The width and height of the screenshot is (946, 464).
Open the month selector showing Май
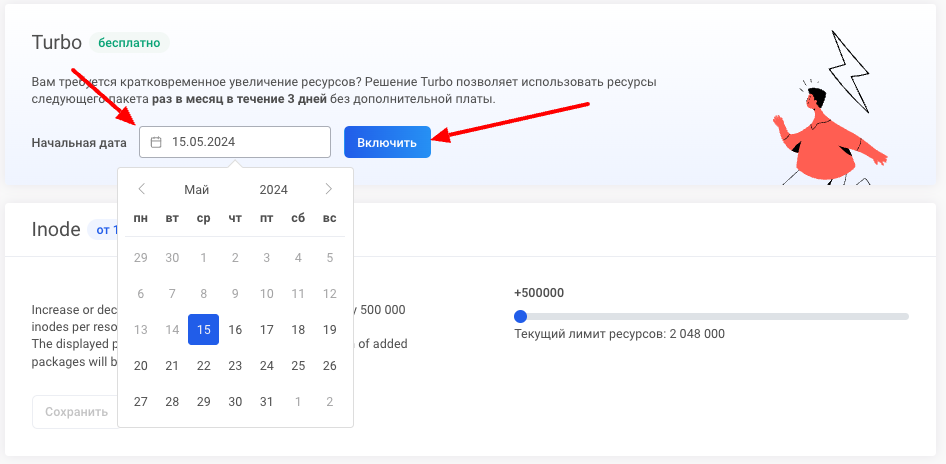click(x=197, y=190)
